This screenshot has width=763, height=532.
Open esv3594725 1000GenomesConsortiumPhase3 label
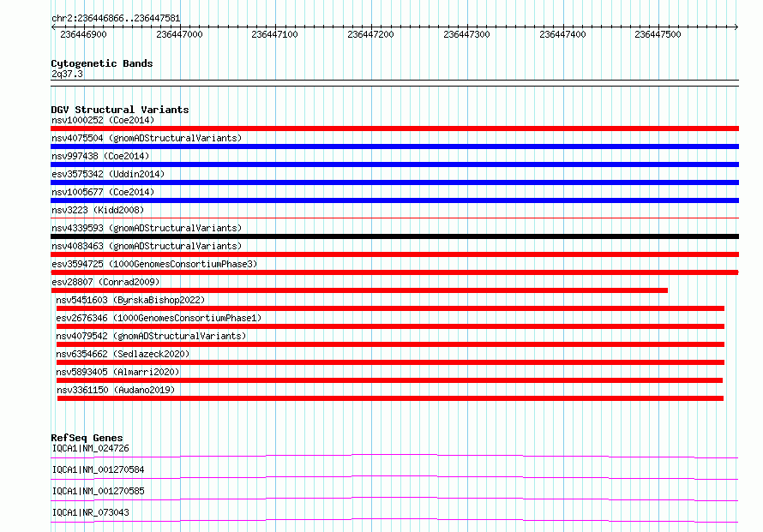[154, 264]
